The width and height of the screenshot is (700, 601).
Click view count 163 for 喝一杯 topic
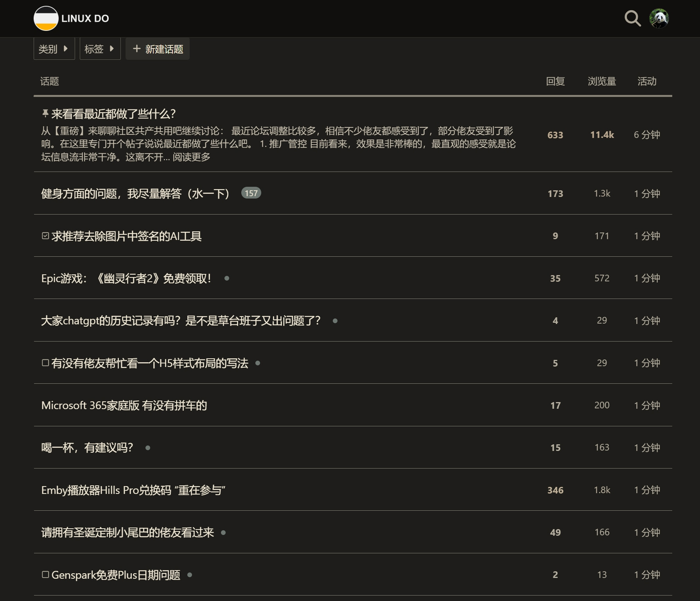602,447
